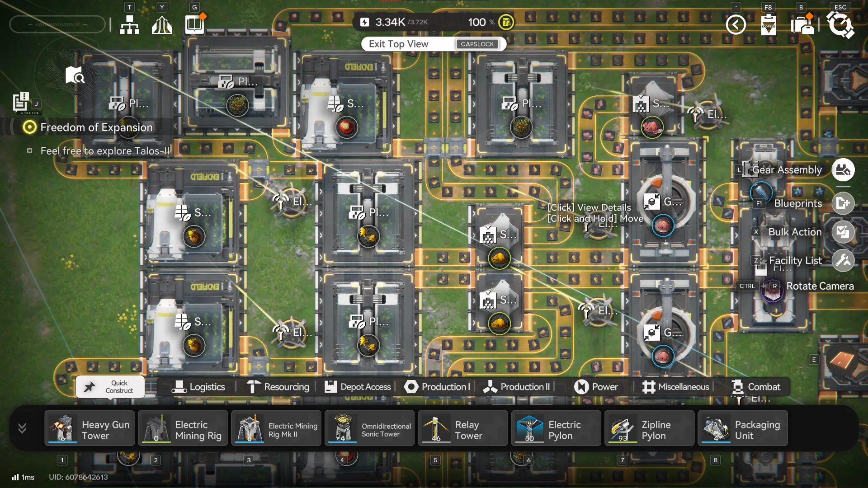The height and width of the screenshot is (488, 868).
Task: Open the Production II tab
Action: (x=516, y=387)
